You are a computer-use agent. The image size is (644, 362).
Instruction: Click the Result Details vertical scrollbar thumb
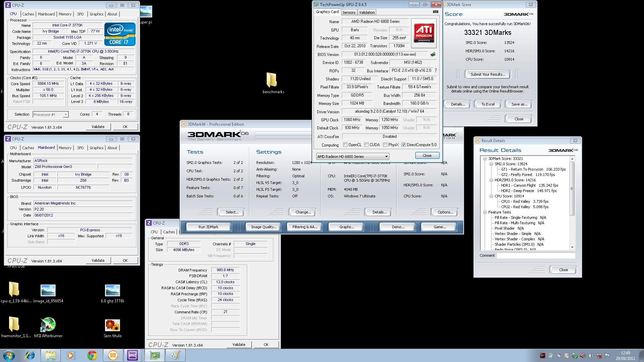coord(572,188)
